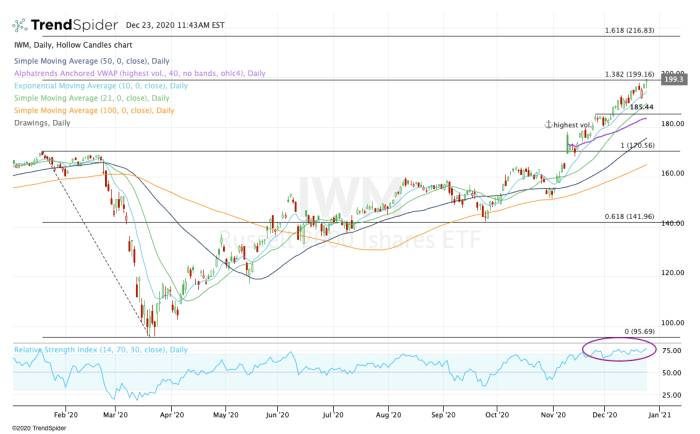This screenshot has width=700, height=434.
Task: Select the Simple Moving Average (100) legend entry
Action: click(94, 110)
